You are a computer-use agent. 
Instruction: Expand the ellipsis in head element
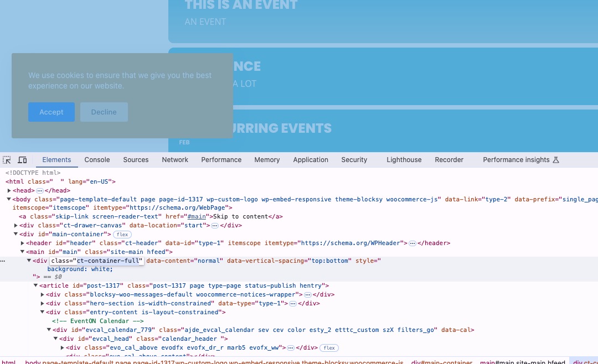(x=40, y=191)
